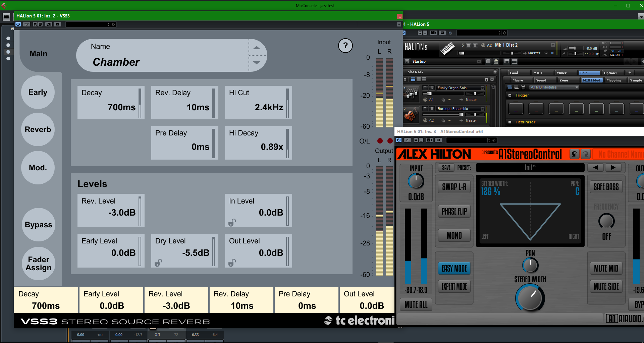The image size is (644, 343).
Task: Click the VSS3 bypass-effect icon beside power
Action: pos(26,24)
